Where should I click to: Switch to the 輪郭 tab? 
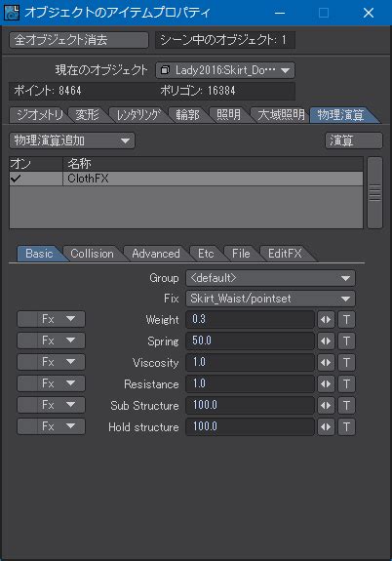coord(188,115)
